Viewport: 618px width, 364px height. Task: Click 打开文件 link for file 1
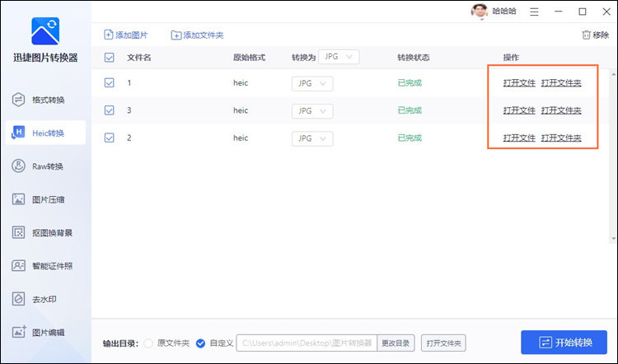(519, 83)
